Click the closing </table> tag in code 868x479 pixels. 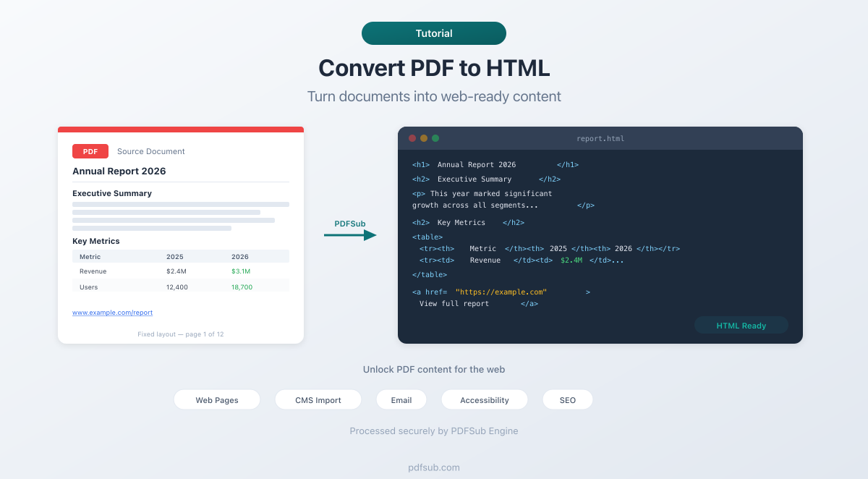(430, 274)
